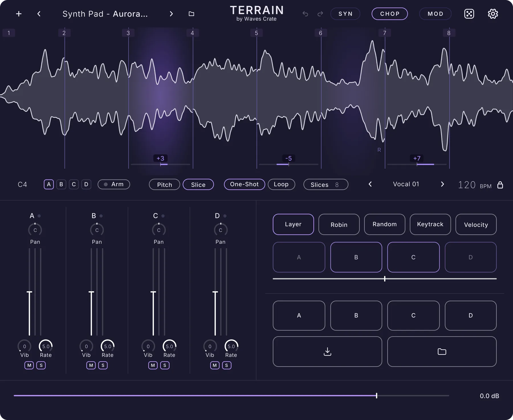Switch to the MOD tab
This screenshot has width=513, height=420.
click(x=435, y=14)
